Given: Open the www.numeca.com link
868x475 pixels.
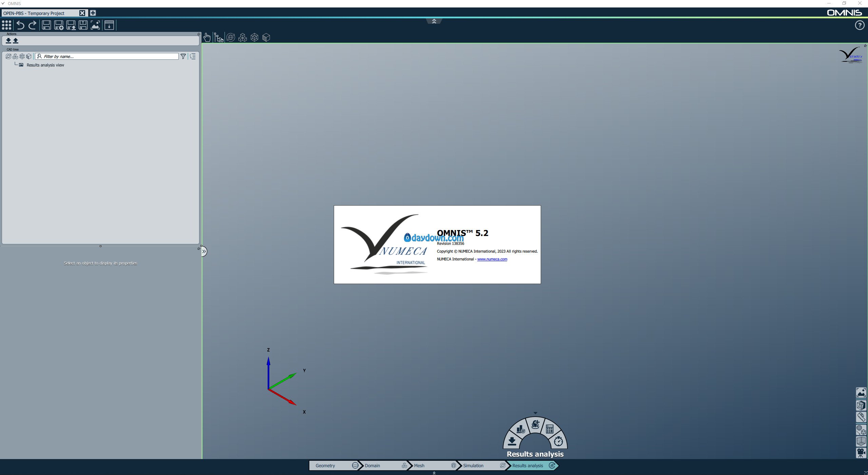Looking at the screenshot, I should 492,259.
